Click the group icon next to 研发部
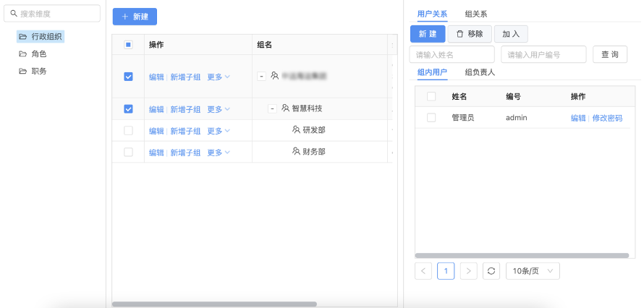The width and height of the screenshot is (644, 308). pos(296,129)
